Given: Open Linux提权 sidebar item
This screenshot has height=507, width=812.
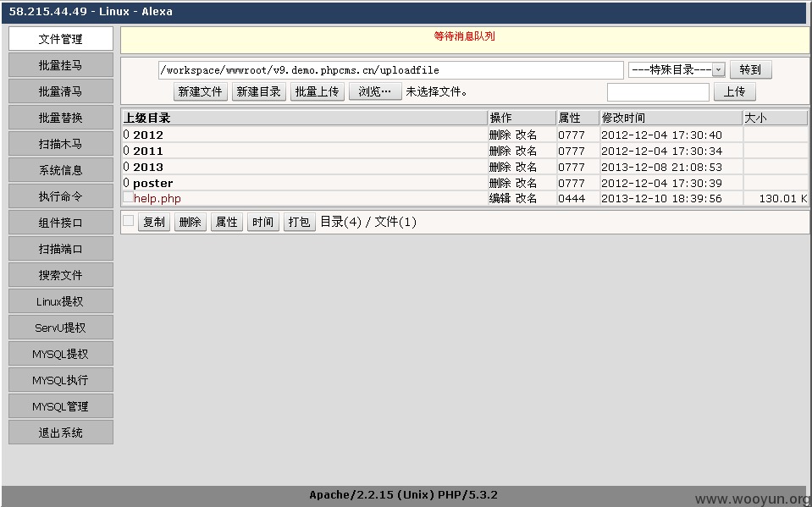Looking at the screenshot, I should click(x=61, y=301).
